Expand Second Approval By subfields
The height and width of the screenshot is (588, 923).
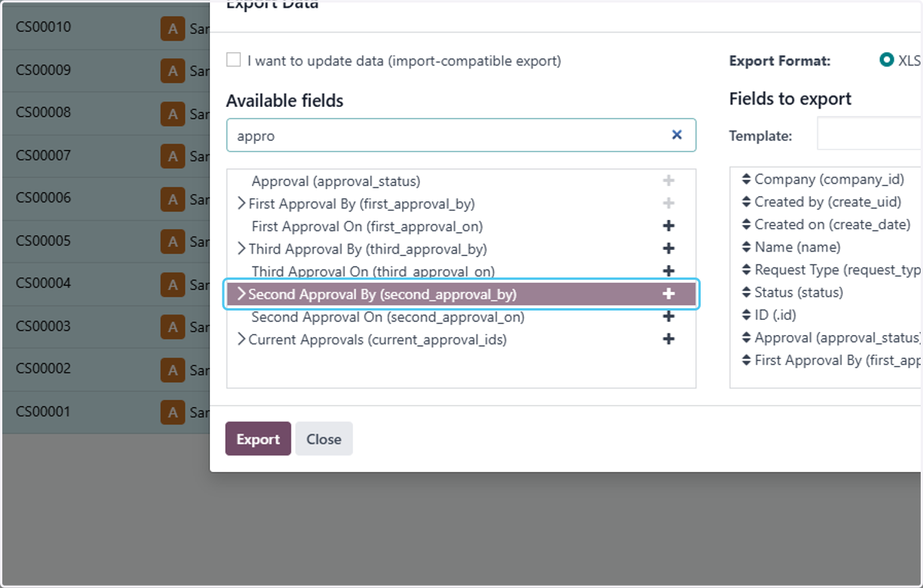[242, 294]
